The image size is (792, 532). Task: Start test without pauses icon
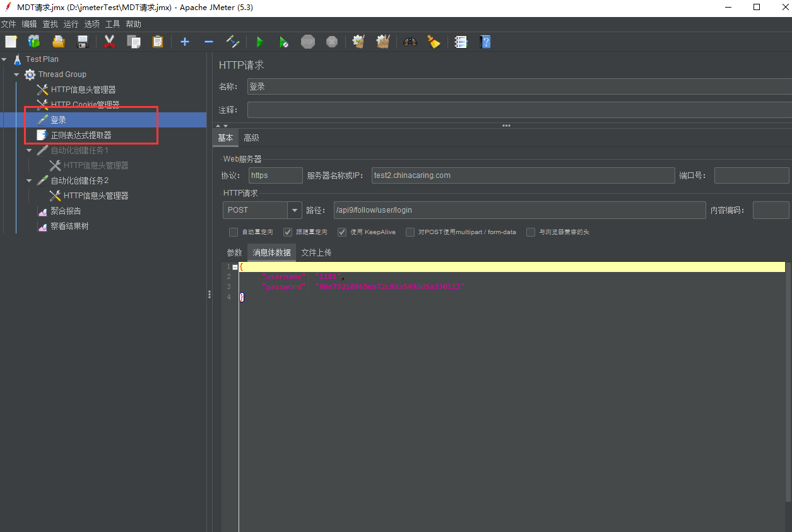[x=284, y=42]
